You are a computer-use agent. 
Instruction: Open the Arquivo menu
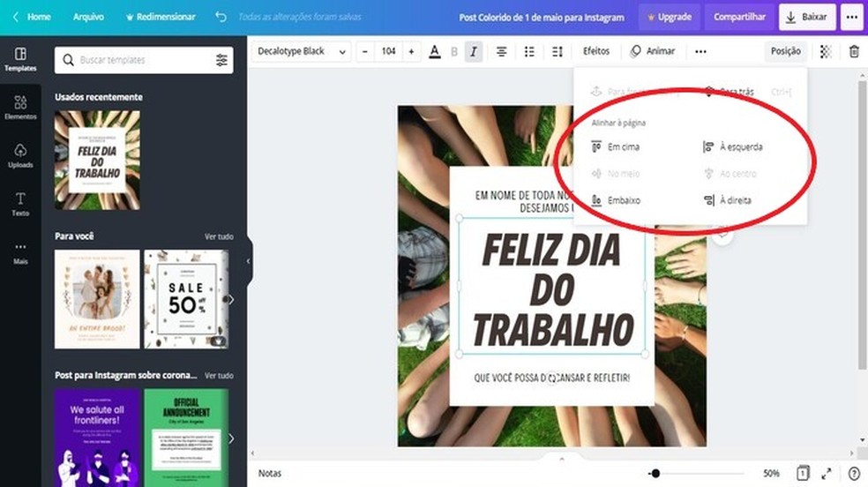click(x=88, y=17)
